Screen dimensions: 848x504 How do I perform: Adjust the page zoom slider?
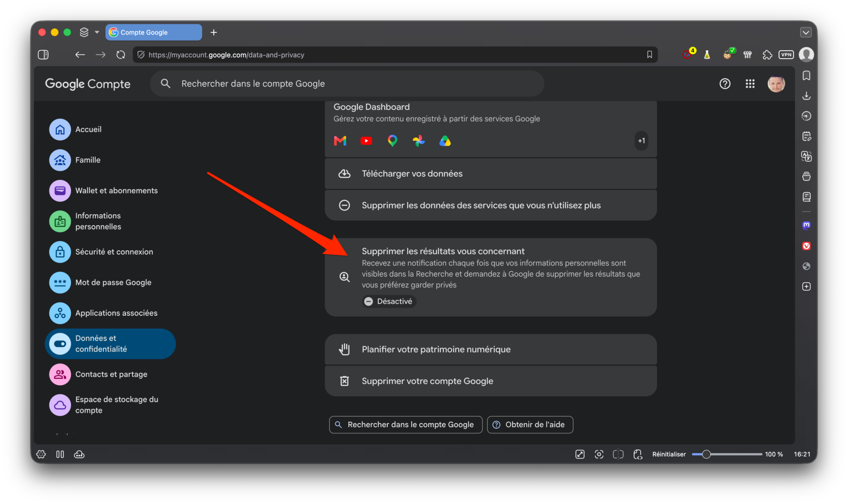727,454
